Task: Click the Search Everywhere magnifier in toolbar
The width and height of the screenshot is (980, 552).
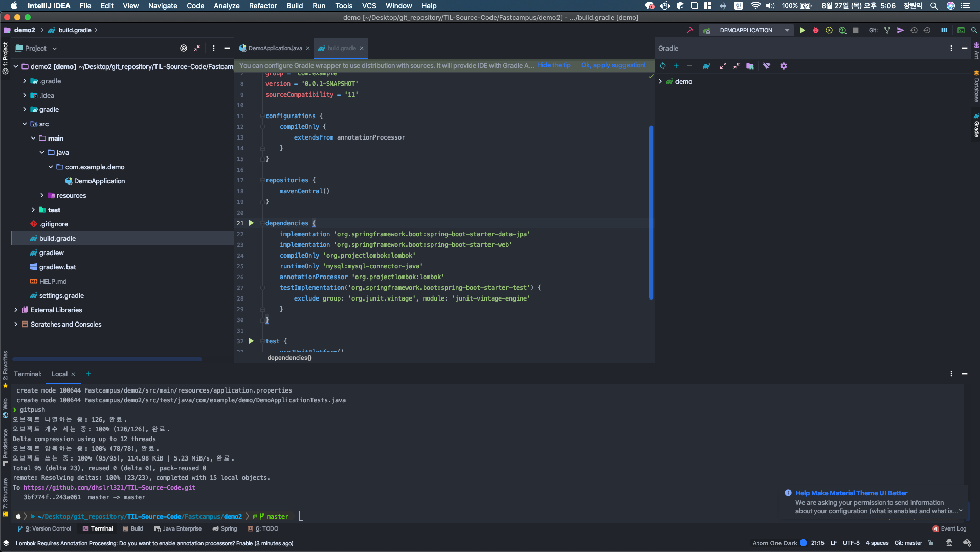Action: coord(974,30)
